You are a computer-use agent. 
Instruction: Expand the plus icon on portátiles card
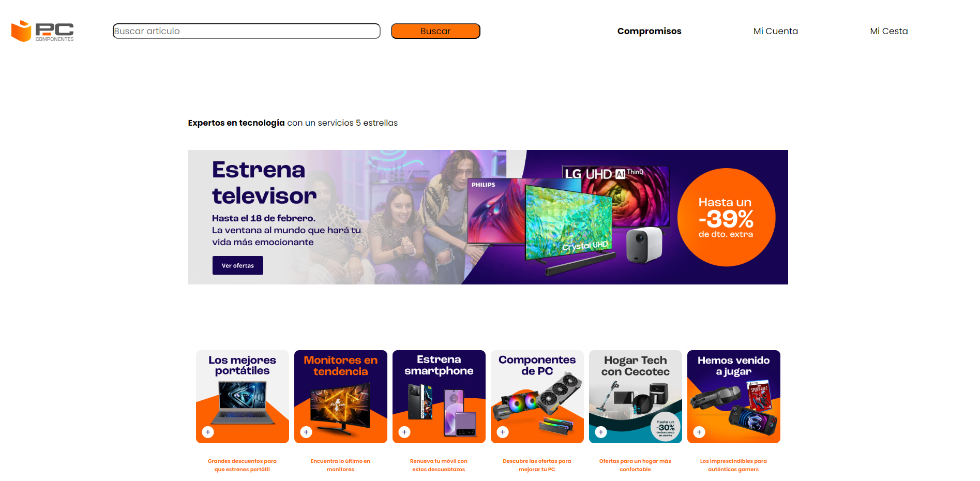[208, 432]
